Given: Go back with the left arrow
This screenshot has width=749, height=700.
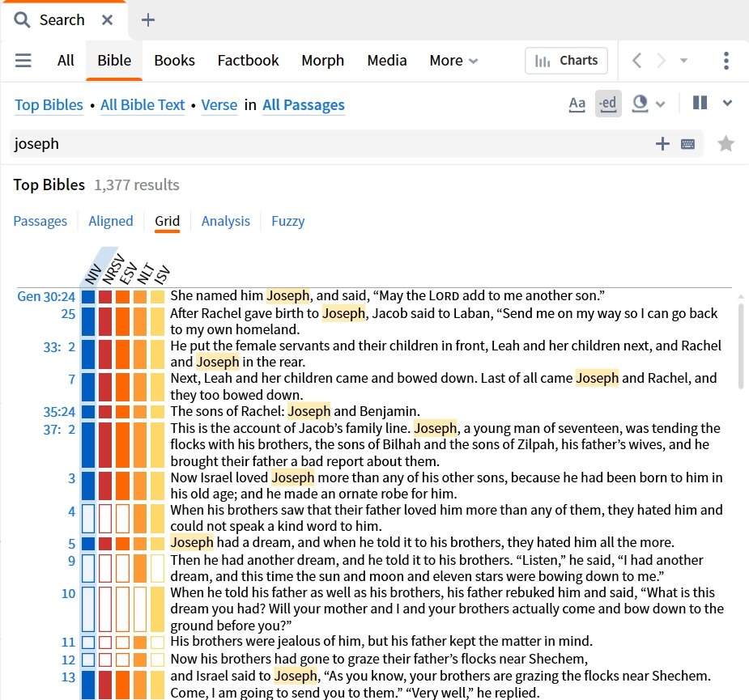Looking at the screenshot, I should [x=636, y=61].
